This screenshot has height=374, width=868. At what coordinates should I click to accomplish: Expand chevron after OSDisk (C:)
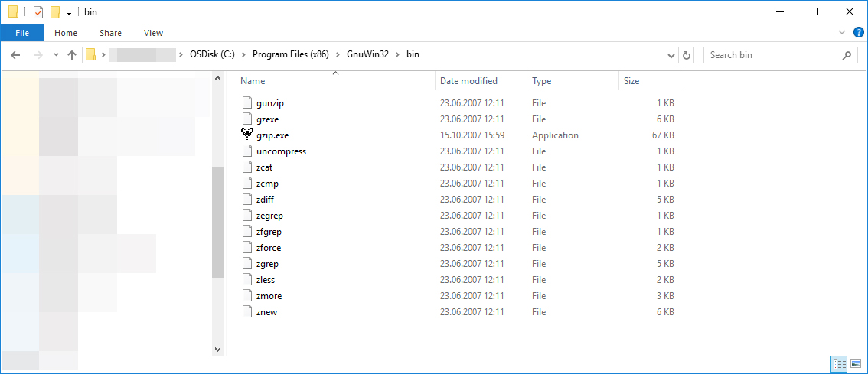tap(243, 55)
